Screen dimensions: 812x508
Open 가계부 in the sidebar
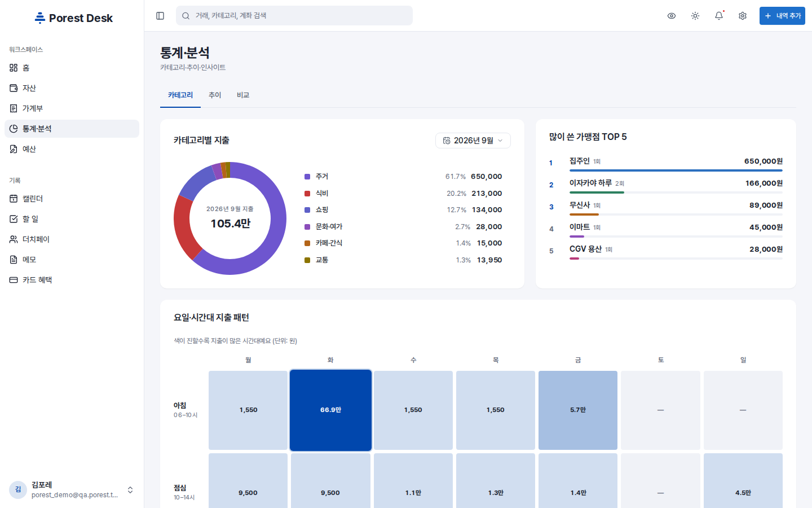point(72,108)
